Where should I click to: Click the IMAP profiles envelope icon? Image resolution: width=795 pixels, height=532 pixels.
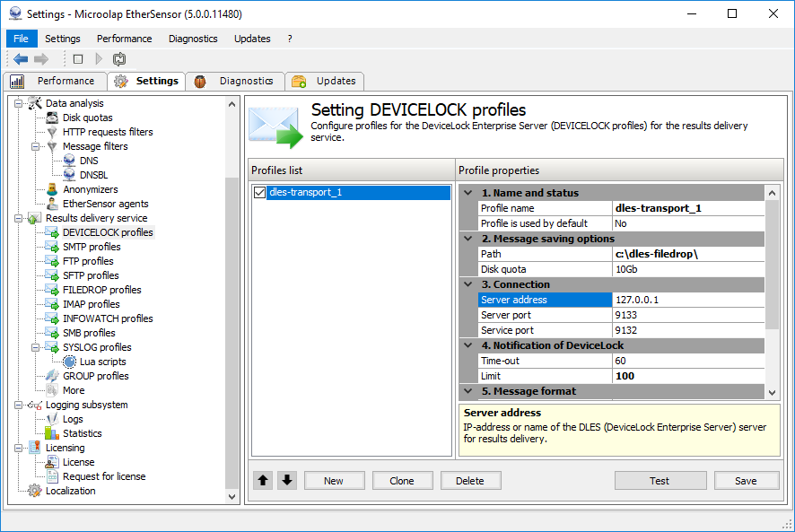pos(52,304)
